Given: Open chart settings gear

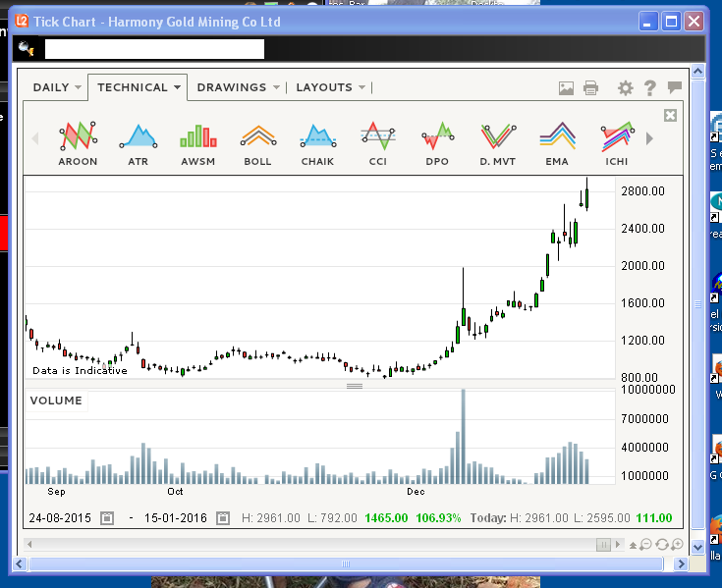Looking at the screenshot, I should [626, 88].
